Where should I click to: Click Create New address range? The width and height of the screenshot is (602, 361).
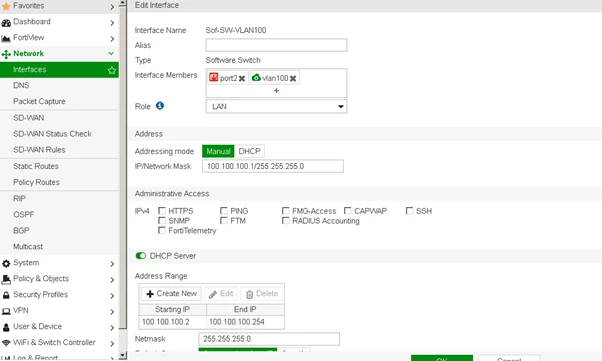(x=171, y=294)
